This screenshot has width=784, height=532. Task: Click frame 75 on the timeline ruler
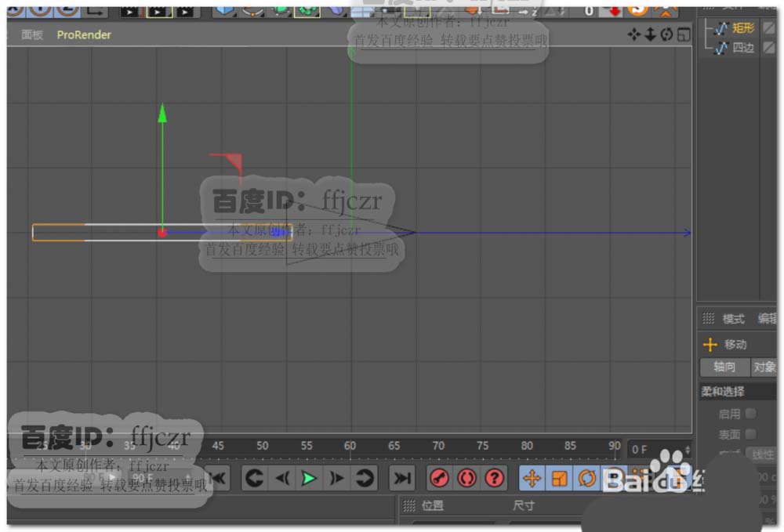coord(482,446)
